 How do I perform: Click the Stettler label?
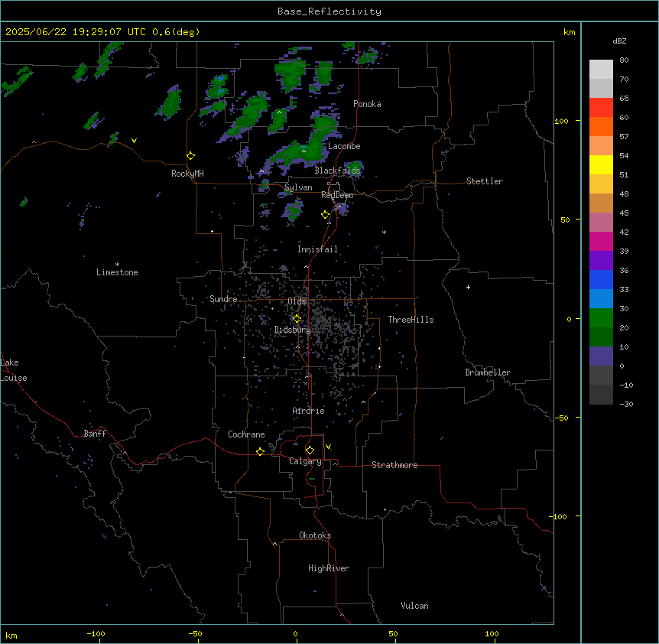[x=485, y=181]
